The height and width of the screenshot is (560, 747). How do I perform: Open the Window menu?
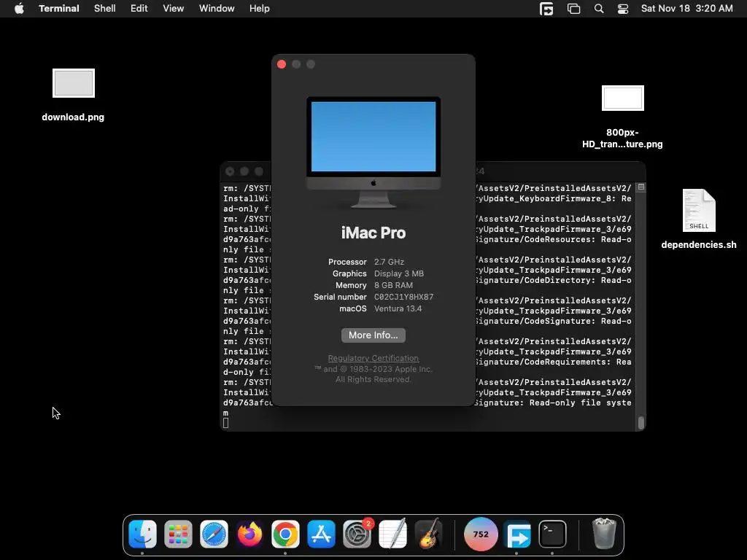click(x=217, y=8)
